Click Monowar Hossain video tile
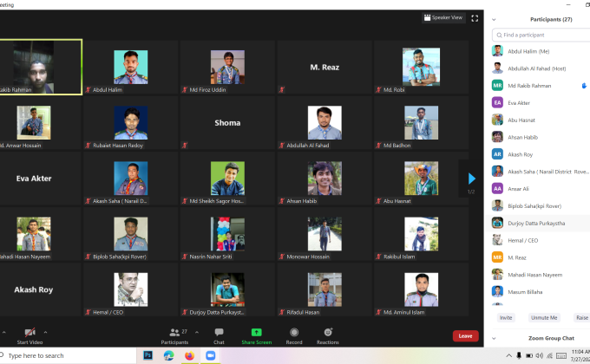The image size is (590, 364). [x=324, y=234]
